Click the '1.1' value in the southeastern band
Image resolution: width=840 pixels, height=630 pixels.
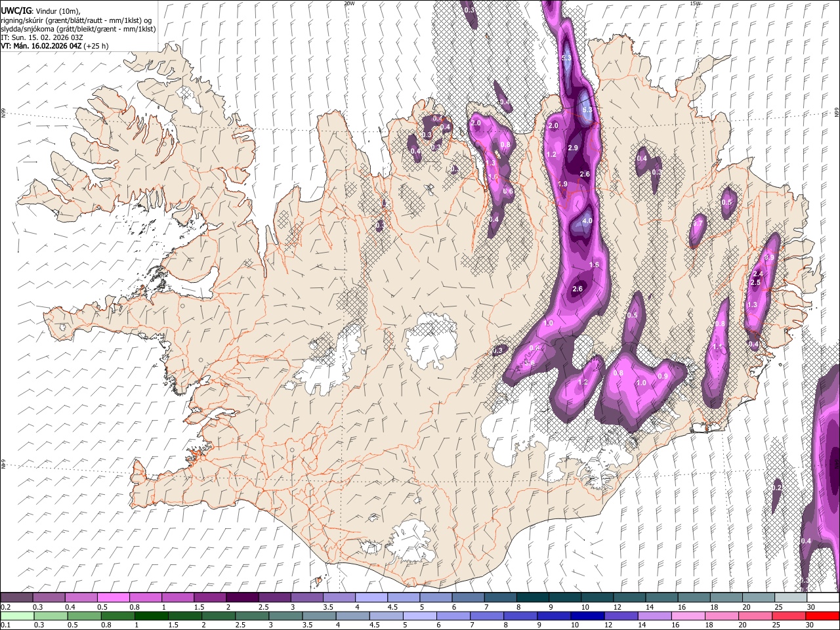[717, 346]
